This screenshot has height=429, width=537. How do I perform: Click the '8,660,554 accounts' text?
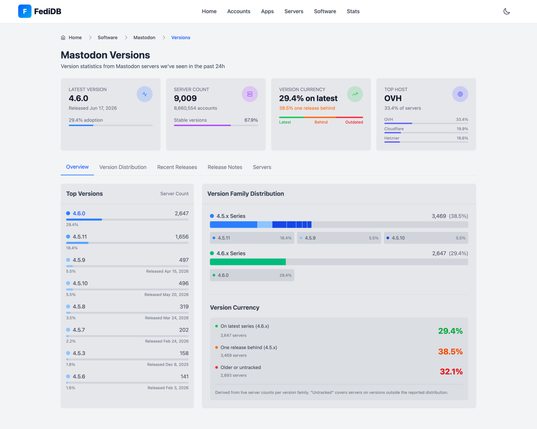click(196, 108)
